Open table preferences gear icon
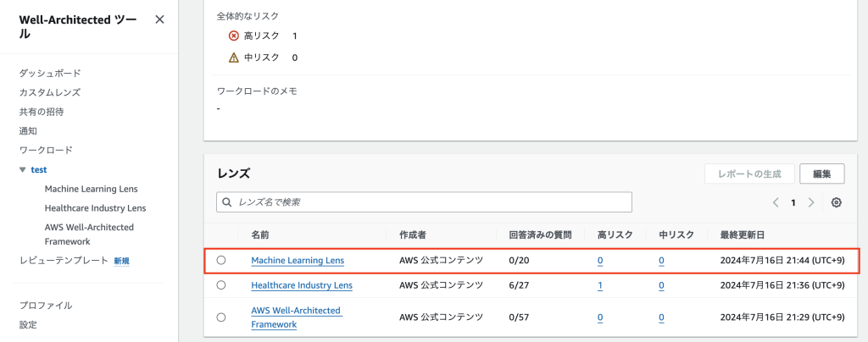Screen dimensions: 868x342 pyautogui.click(x=837, y=203)
